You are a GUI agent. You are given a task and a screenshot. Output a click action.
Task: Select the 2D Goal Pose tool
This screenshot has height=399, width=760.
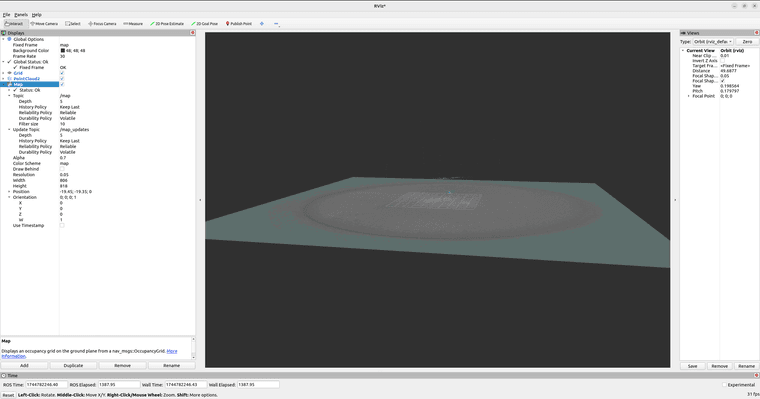[x=205, y=23]
